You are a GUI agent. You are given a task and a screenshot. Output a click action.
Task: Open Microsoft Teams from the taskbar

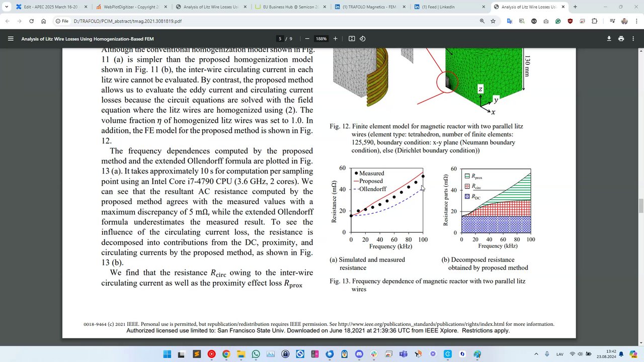pos(403,354)
